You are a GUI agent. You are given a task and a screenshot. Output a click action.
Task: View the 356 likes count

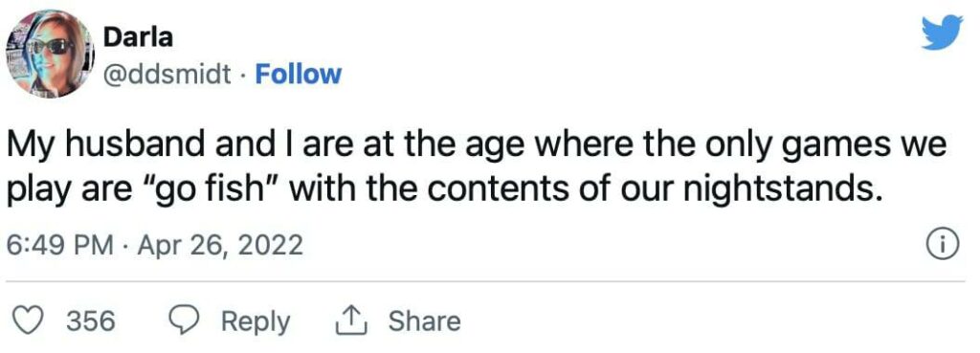91,321
